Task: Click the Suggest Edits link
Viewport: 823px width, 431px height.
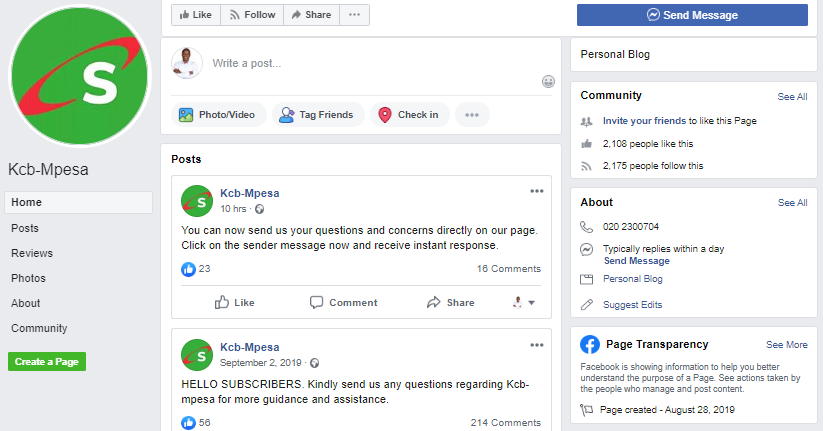Action: click(632, 304)
